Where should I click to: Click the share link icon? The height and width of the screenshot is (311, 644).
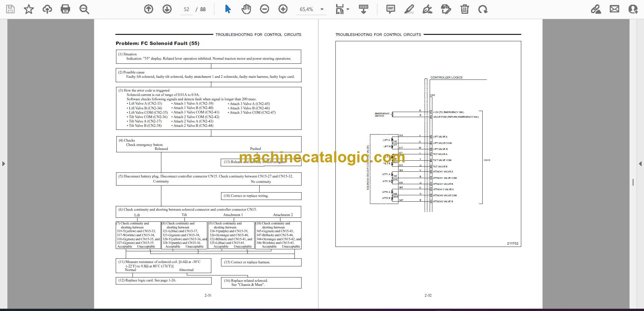596,9
